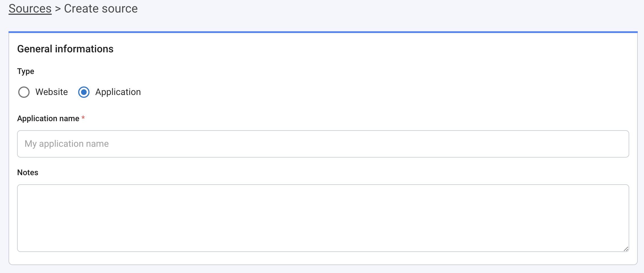Viewport: 644px width, 273px height.
Task: Click the Application name field label
Action: click(x=48, y=119)
